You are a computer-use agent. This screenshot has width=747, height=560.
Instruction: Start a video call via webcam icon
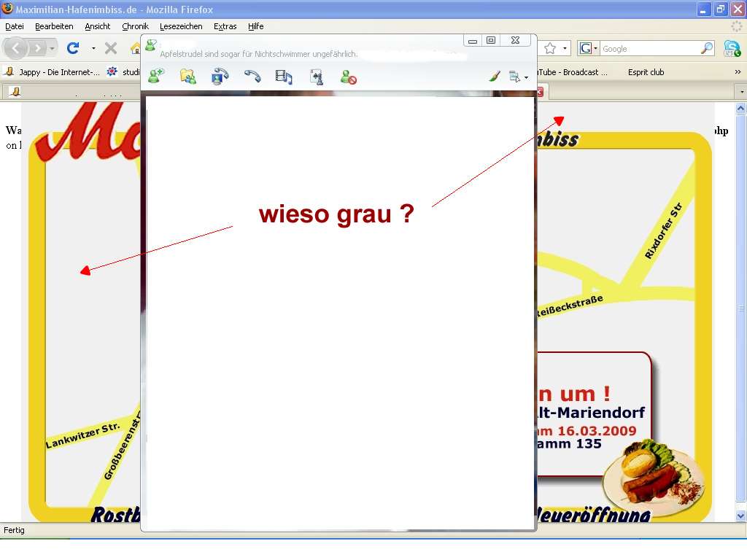pos(220,76)
